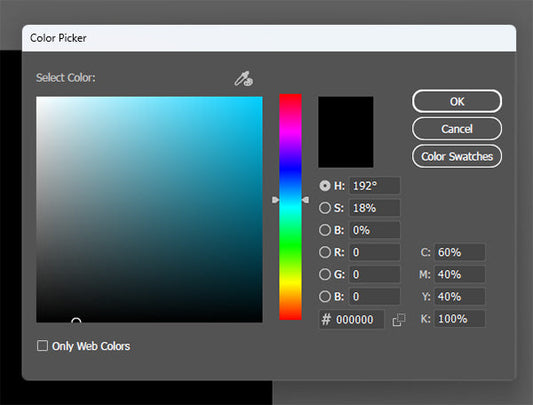Screen dimensions: 533x405
Task: Click the rainbow hue spectrum slider
Action: [x=290, y=207]
